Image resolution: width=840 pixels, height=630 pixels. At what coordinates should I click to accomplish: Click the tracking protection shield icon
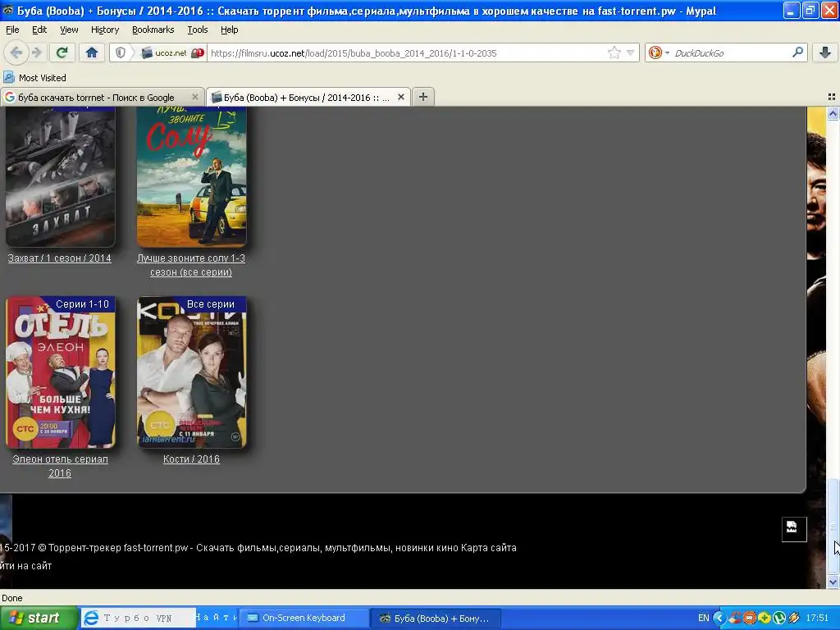tap(121, 52)
